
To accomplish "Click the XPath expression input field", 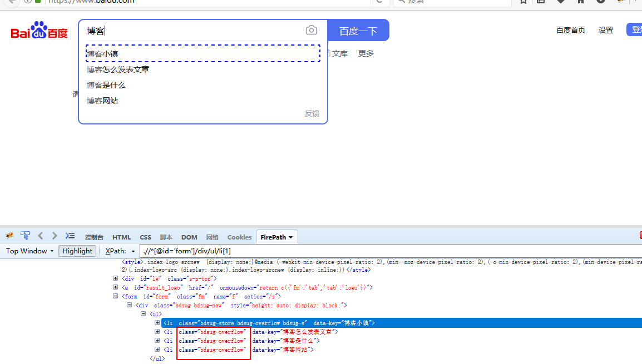I will pos(391,251).
